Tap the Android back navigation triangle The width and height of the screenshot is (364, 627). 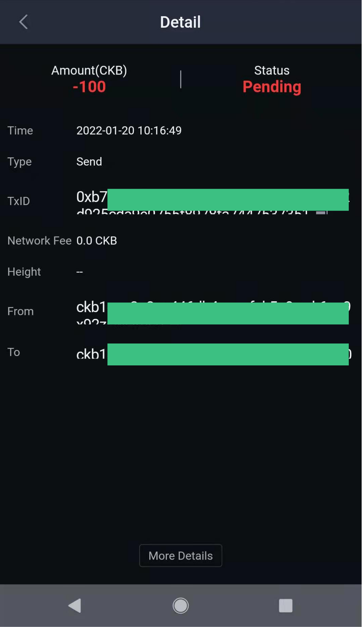[74, 606]
